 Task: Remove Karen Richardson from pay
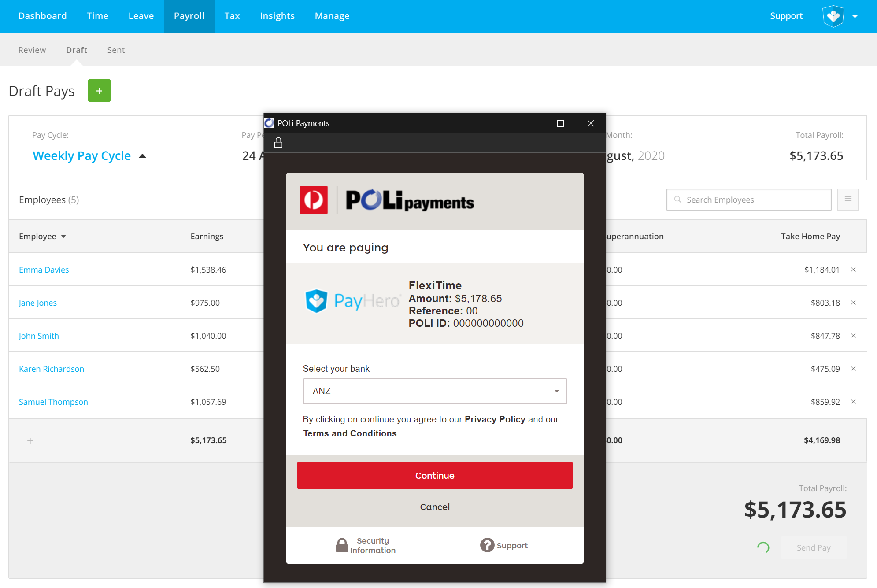tap(853, 369)
